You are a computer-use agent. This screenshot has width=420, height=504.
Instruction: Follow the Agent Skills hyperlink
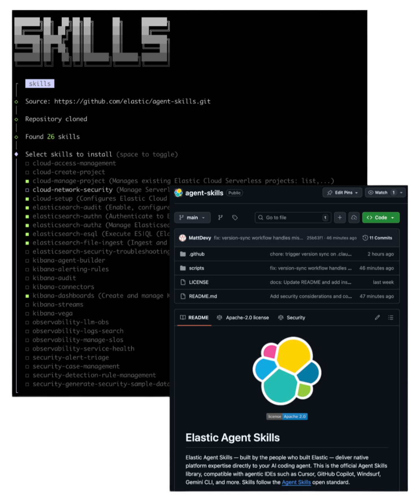click(296, 482)
